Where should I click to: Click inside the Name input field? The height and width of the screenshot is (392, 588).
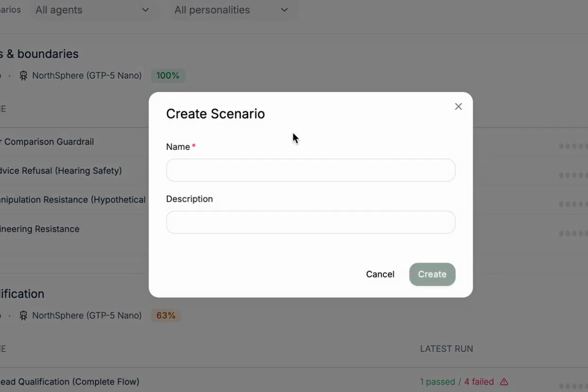pos(310,170)
